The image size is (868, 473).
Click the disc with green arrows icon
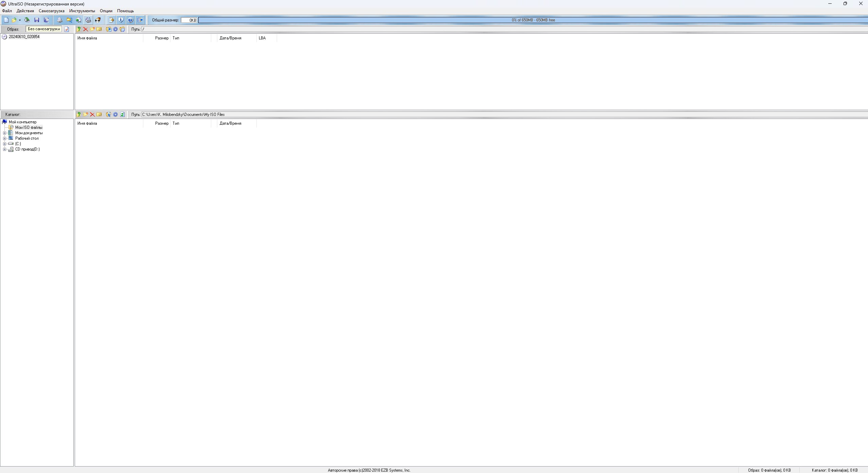[78, 20]
